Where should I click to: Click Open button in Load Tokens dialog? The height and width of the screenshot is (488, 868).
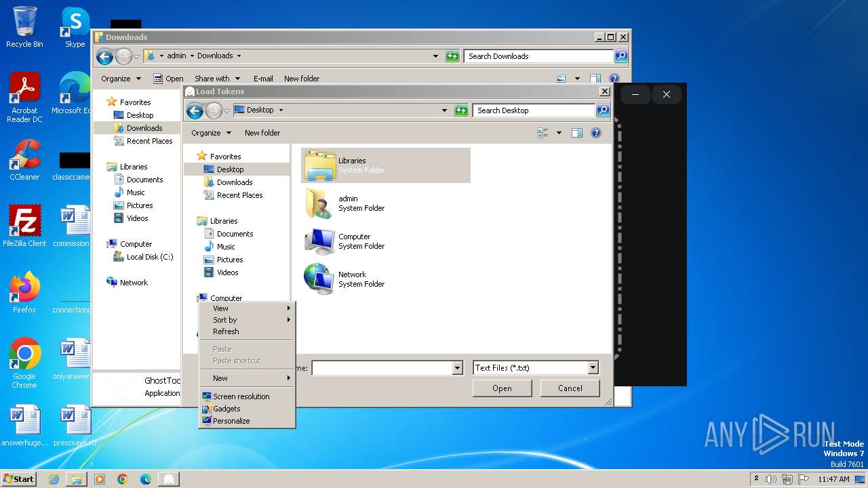point(502,388)
